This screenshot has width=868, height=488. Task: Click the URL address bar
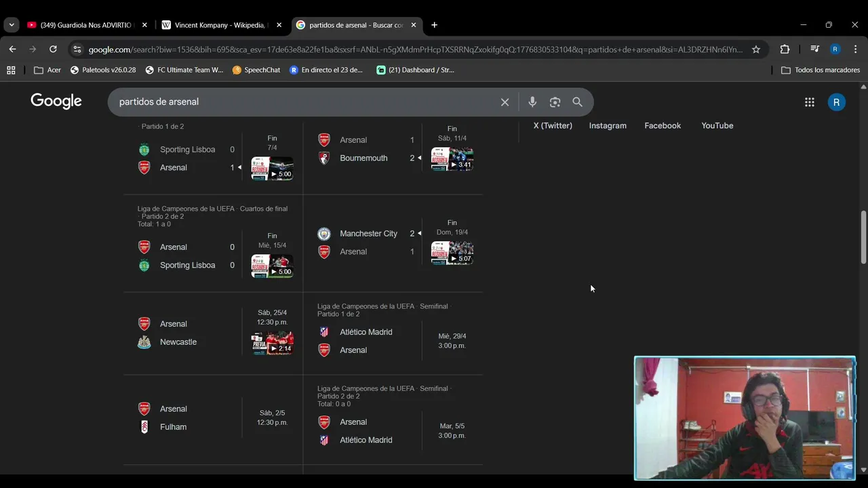(415, 49)
